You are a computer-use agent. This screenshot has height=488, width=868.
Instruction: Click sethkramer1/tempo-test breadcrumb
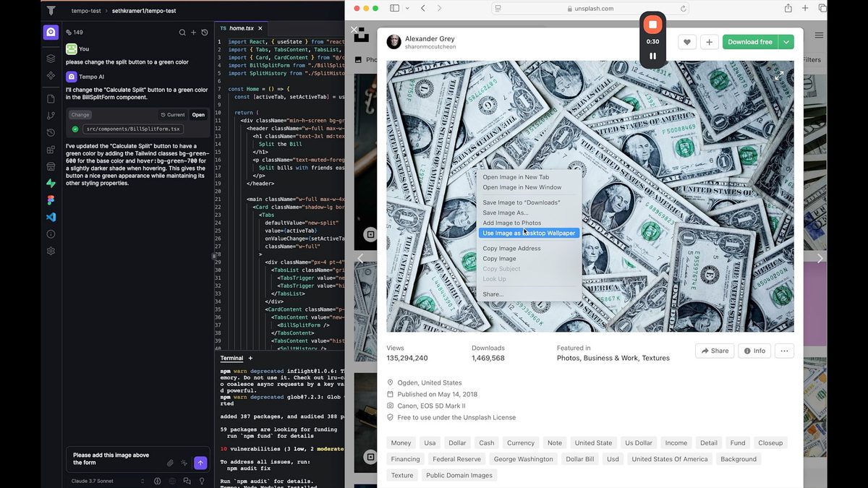pos(144,11)
